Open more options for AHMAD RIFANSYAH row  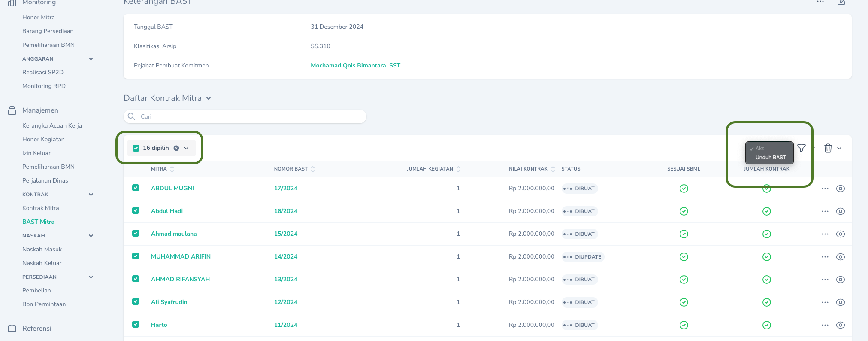click(x=825, y=280)
